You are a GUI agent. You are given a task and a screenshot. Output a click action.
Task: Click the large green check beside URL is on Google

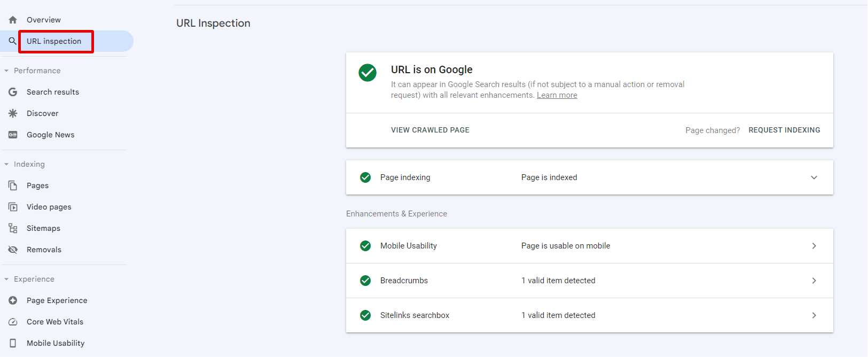[x=367, y=73]
